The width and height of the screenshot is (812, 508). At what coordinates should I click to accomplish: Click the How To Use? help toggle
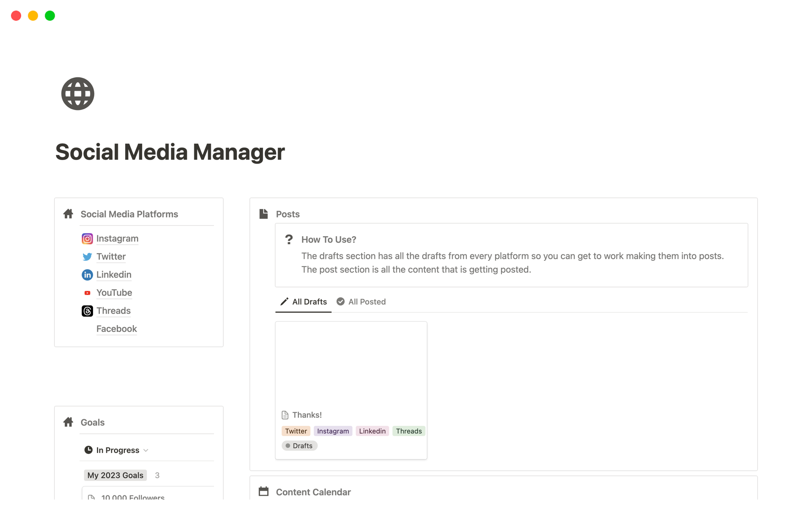pyautogui.click(x=329, y=239)
